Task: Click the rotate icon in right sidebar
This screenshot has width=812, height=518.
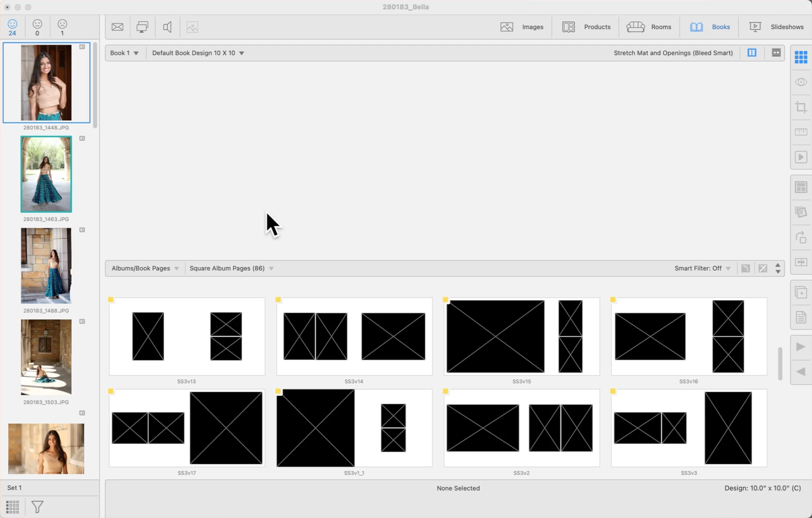Action: coord(801,237)
